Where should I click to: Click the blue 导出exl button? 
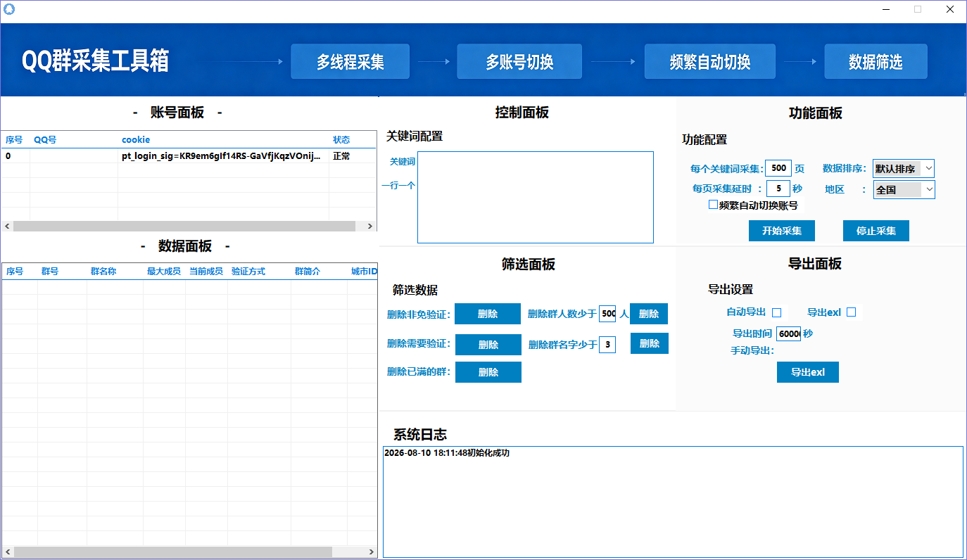(x=808, y=372)
